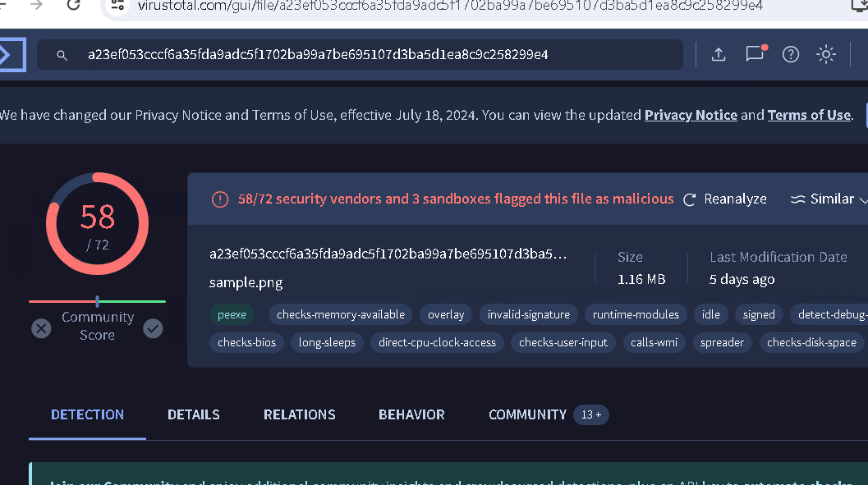Click the upload file icon in the top bar
The height and width of the screenshot is (485, 868).
pos(719,54)
